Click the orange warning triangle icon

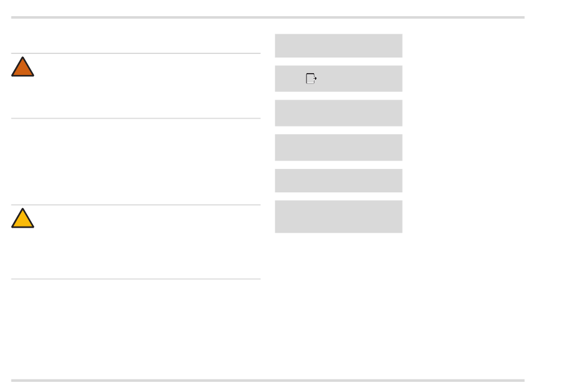coord(23,68)
